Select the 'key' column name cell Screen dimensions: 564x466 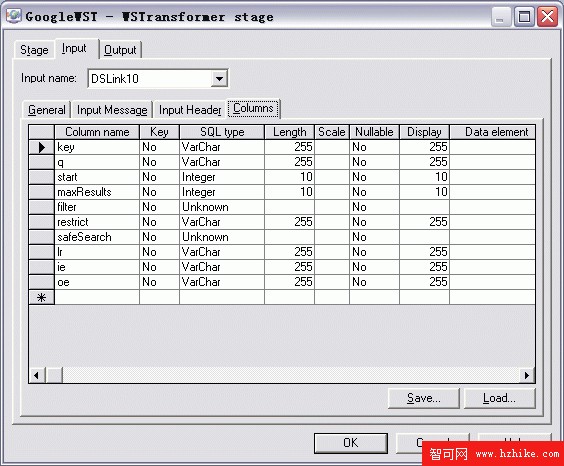97,147
